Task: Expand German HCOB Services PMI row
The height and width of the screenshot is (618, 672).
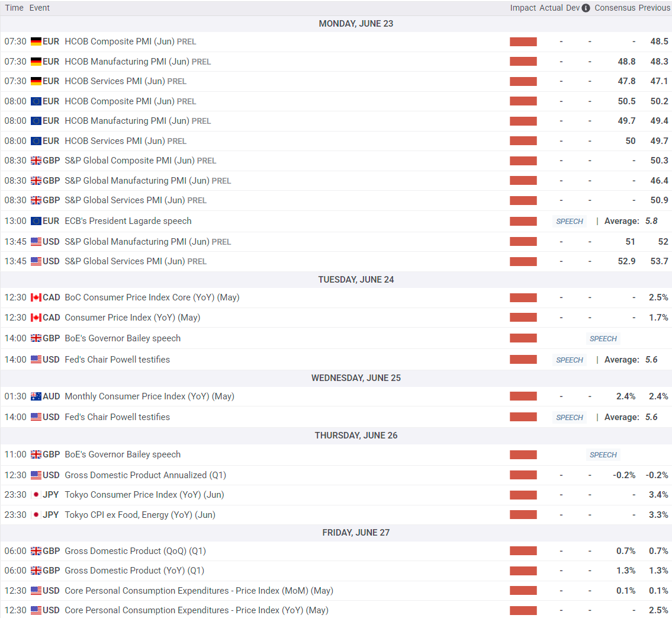Action: [x=336, y=82]
